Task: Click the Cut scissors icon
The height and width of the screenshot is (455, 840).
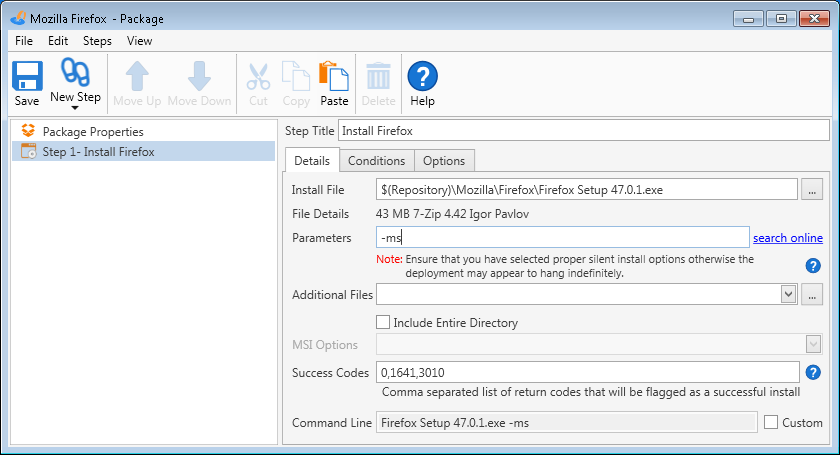Action: (x=258, y=77)
